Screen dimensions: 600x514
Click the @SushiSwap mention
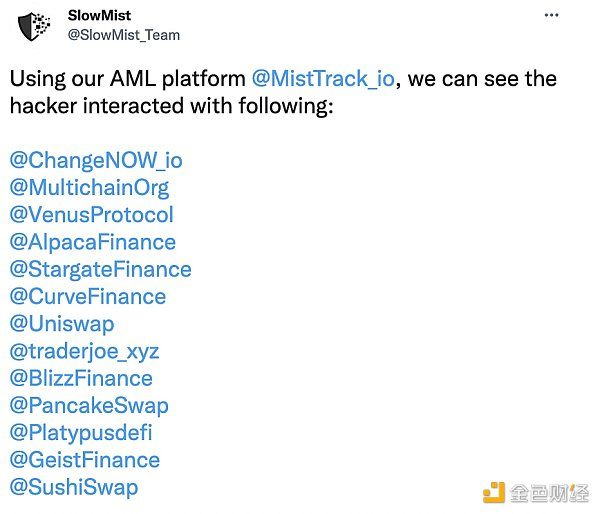(x=73, y=487)
